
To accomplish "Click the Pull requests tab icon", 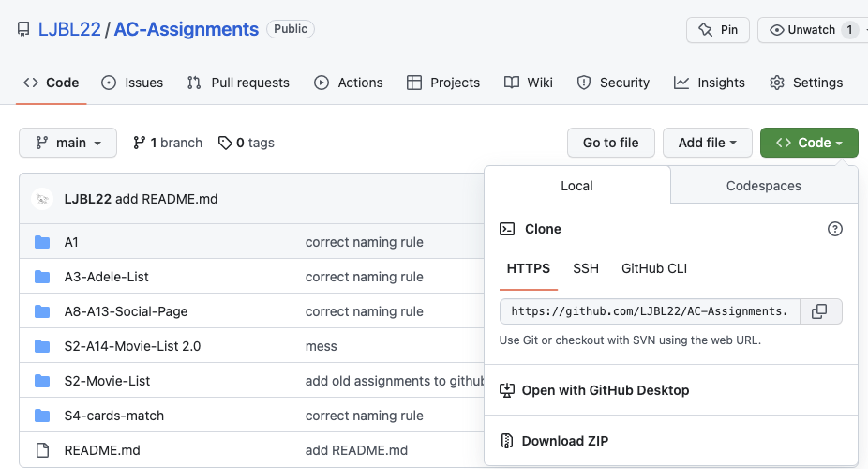I will coord(194,83).
